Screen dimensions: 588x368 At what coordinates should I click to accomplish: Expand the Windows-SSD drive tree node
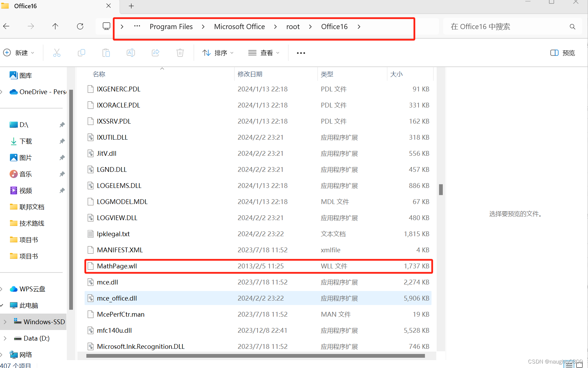[x=5, y=322]
